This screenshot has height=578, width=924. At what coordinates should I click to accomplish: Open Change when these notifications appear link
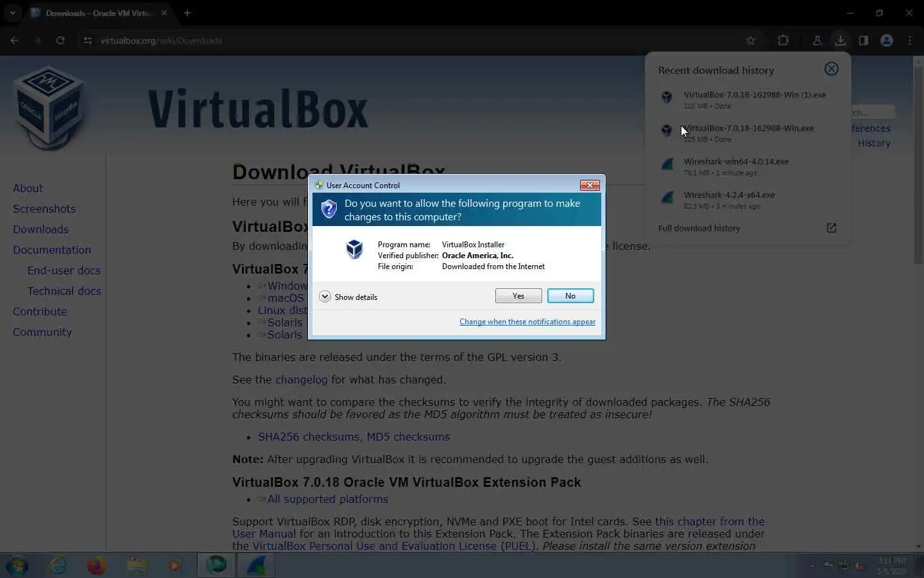(x=527, y=322)
